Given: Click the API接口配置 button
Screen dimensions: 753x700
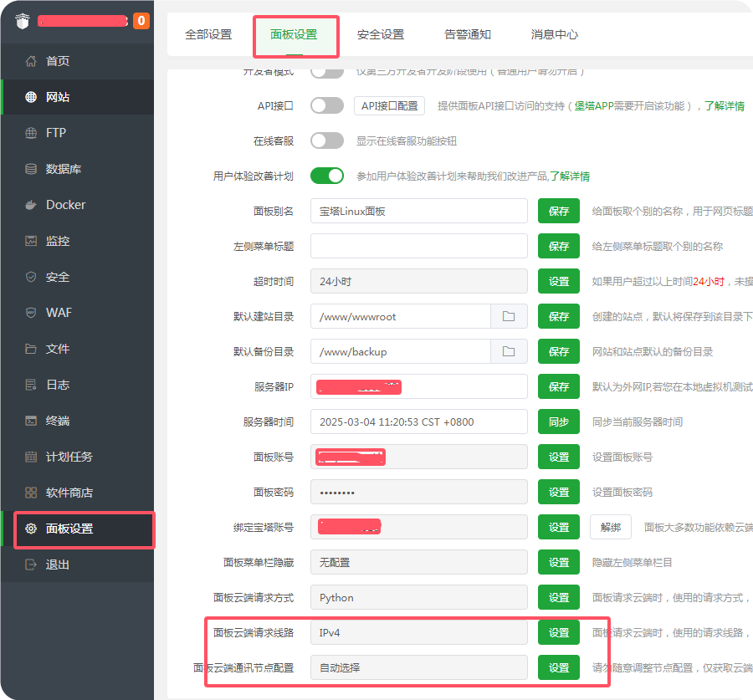Looking at the screenshot, I should coord(389,105).
